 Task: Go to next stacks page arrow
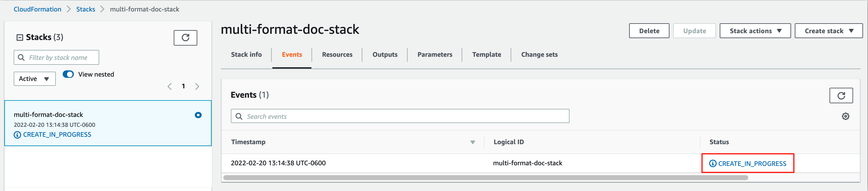pos(197,87)
